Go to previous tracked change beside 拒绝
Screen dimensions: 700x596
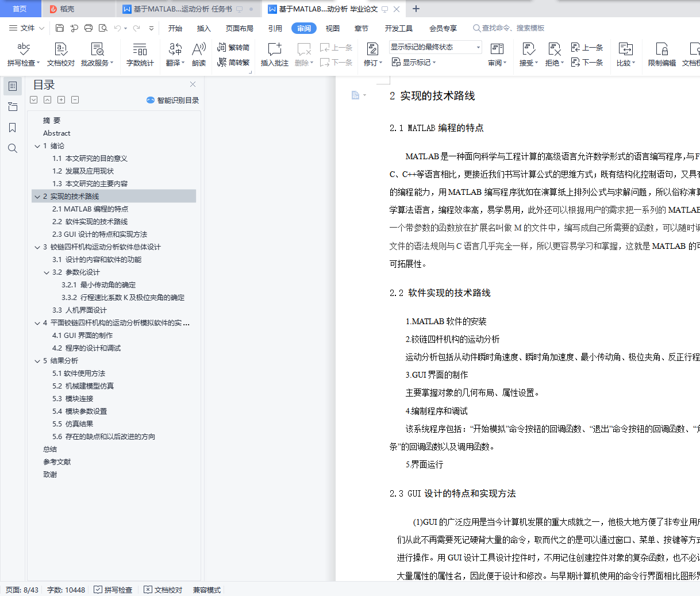[x=587, y=48]
